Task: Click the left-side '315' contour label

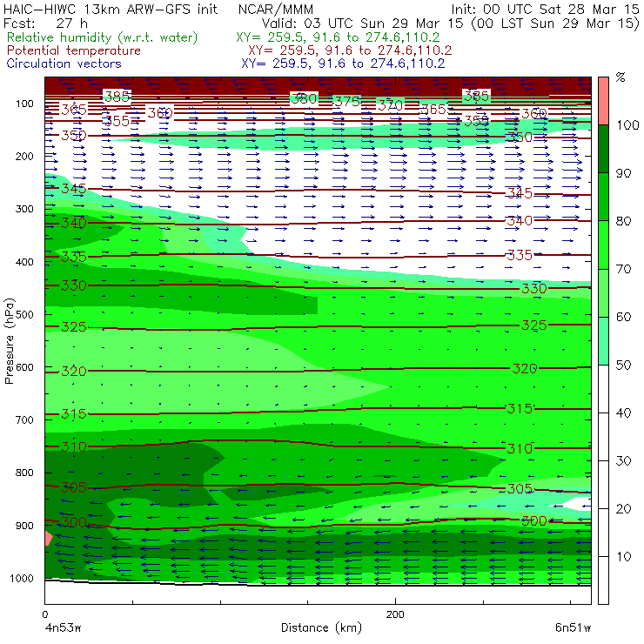Action: coord(74,413)
